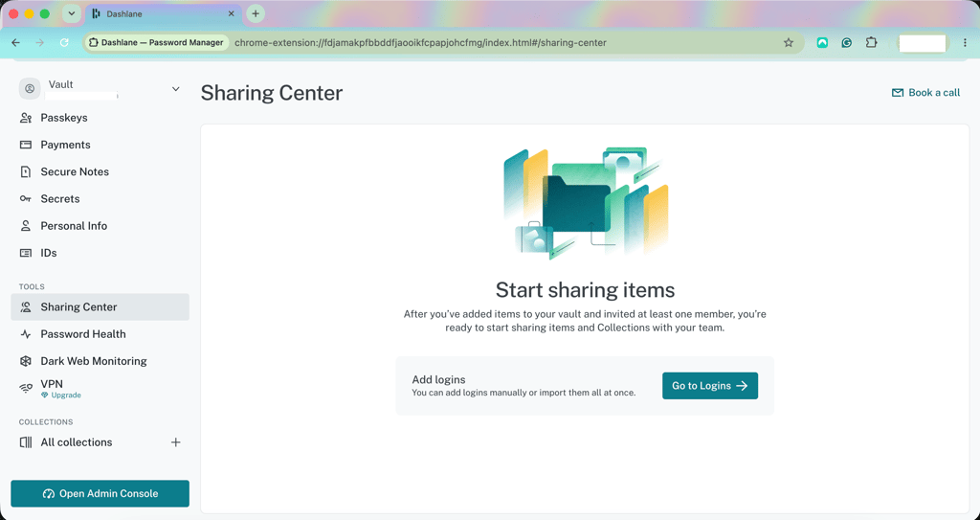
Task: Click the Password Health pulse icon
Action: 26,334
